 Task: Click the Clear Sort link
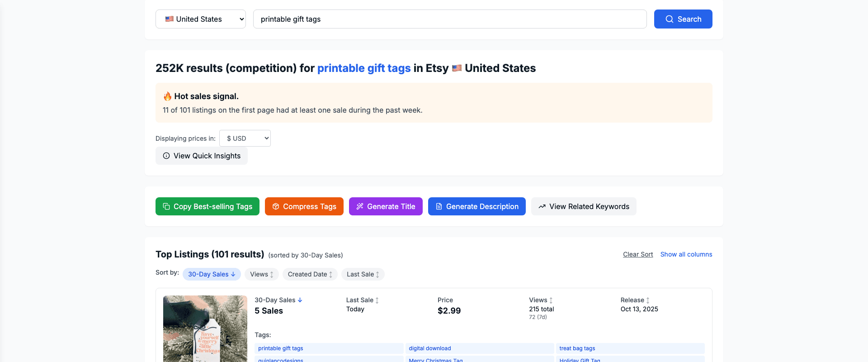[637, 254]
